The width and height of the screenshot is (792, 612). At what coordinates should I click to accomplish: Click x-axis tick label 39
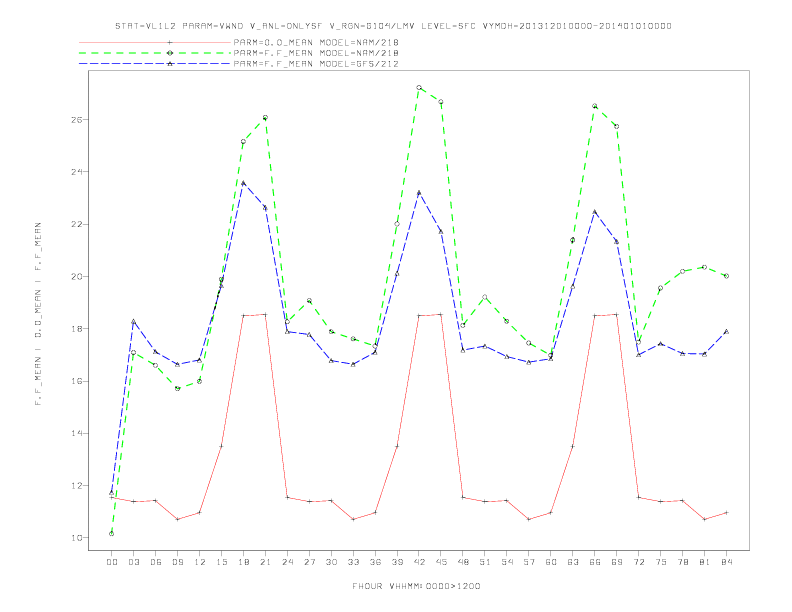pyautogui.click(x=397, y=562)
